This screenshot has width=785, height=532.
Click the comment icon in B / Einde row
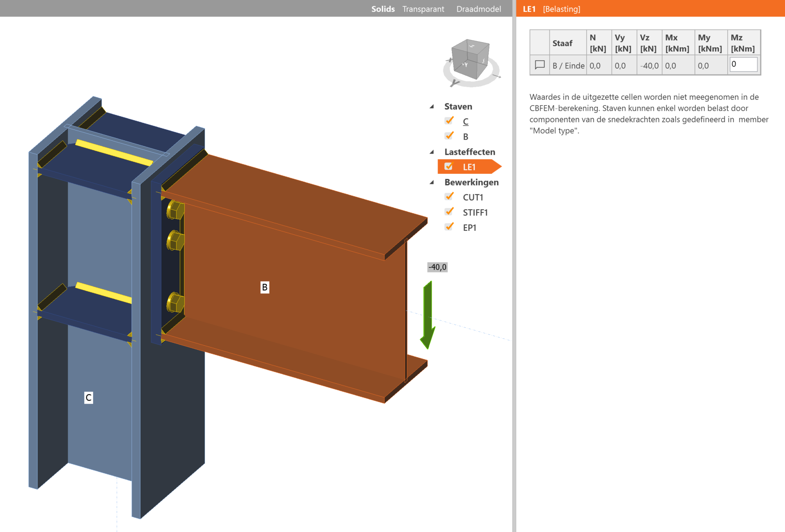coord(540,65)
